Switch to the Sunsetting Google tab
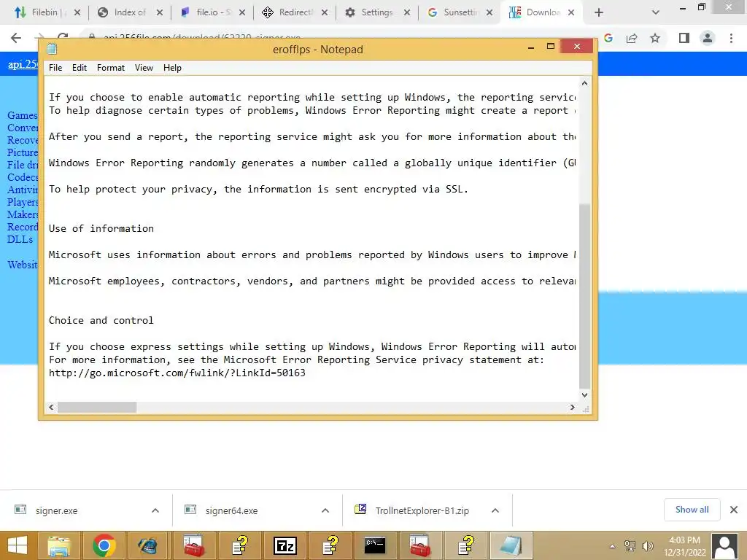The height and width of the screenshot is (560, 747). [460, 12]
